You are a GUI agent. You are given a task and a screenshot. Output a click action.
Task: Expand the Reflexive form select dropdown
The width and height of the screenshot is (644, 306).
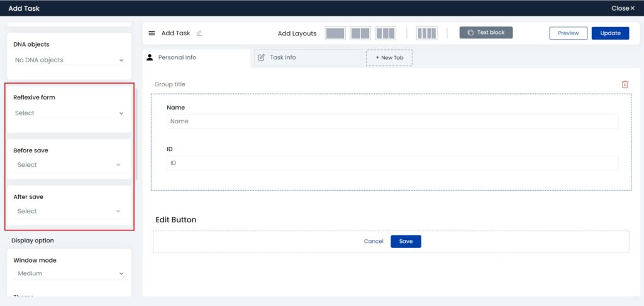tap(69, 113)
